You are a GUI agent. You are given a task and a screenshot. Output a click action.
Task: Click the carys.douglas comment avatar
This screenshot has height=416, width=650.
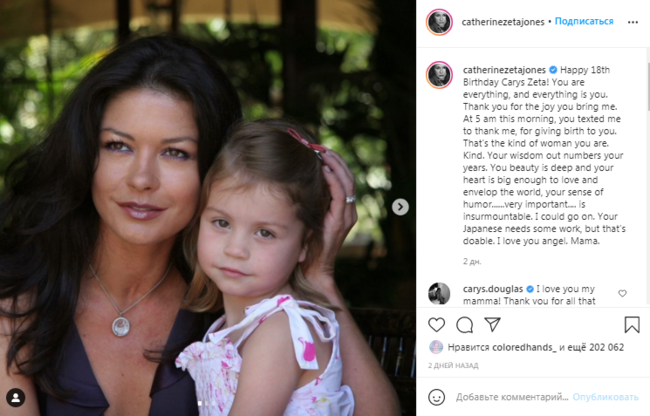(x=439, y=293)
